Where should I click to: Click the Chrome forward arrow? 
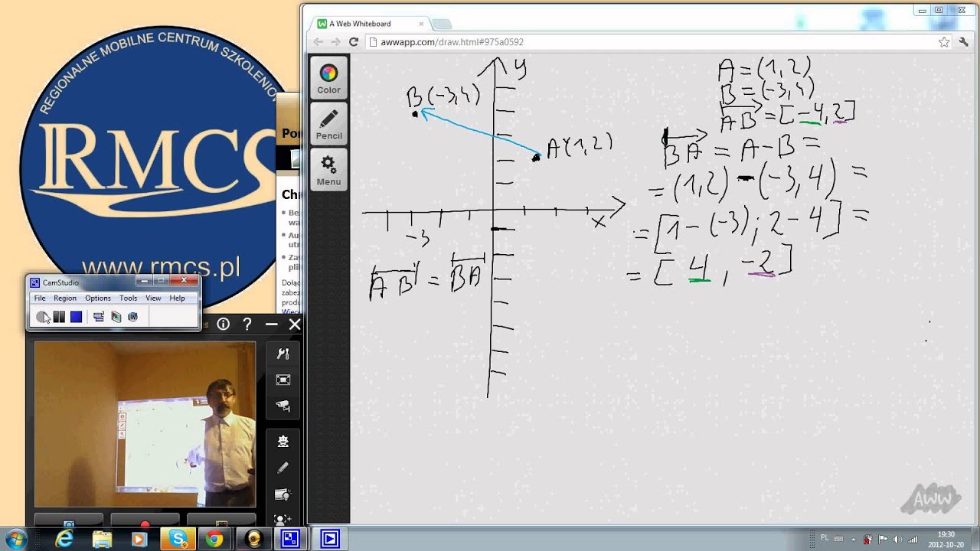point(336,42)
